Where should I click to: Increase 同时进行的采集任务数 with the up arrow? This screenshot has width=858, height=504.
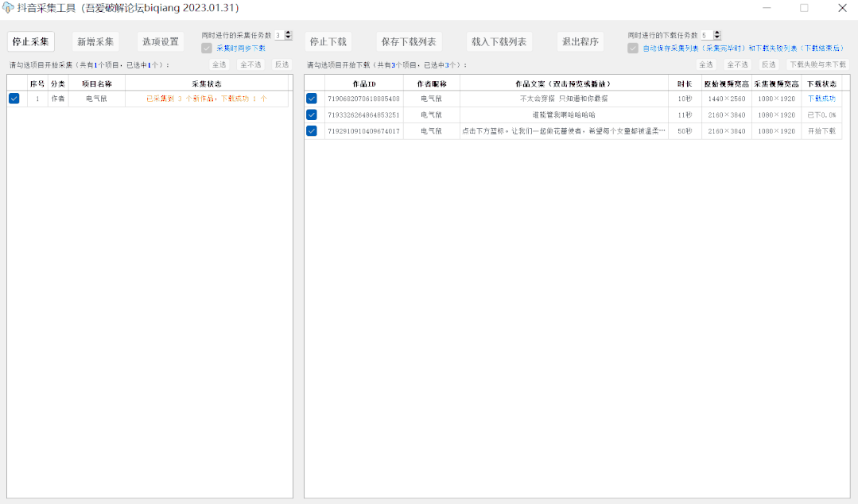289,33
